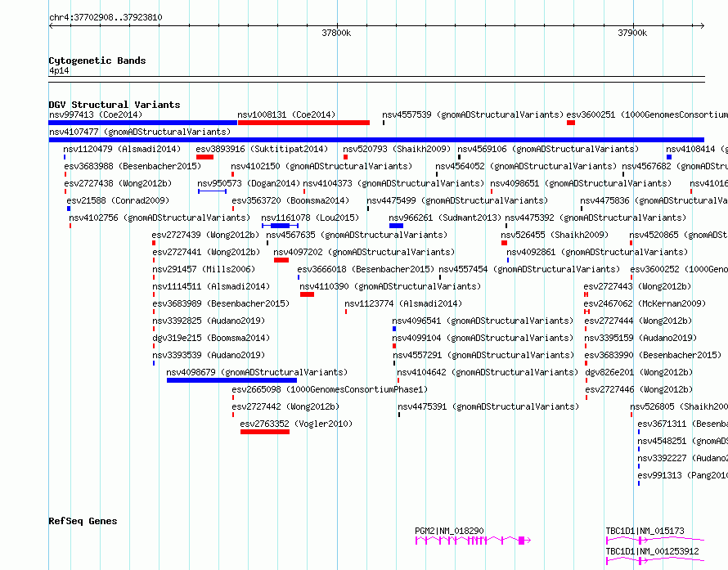Click the TBC1D1 NM_001253912 gene model
The image size is (728, 570).
tap(655, 561)
